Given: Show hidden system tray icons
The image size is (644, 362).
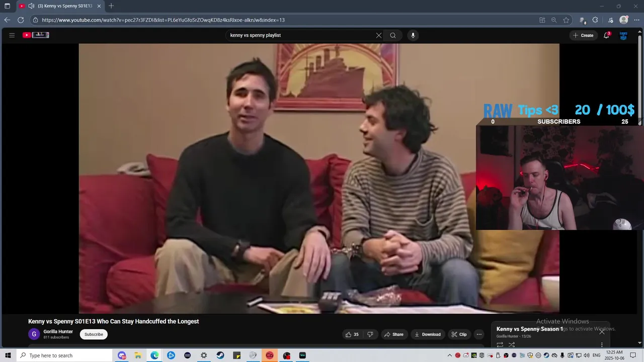Looking at the screenshot, I should coord(450,355).
